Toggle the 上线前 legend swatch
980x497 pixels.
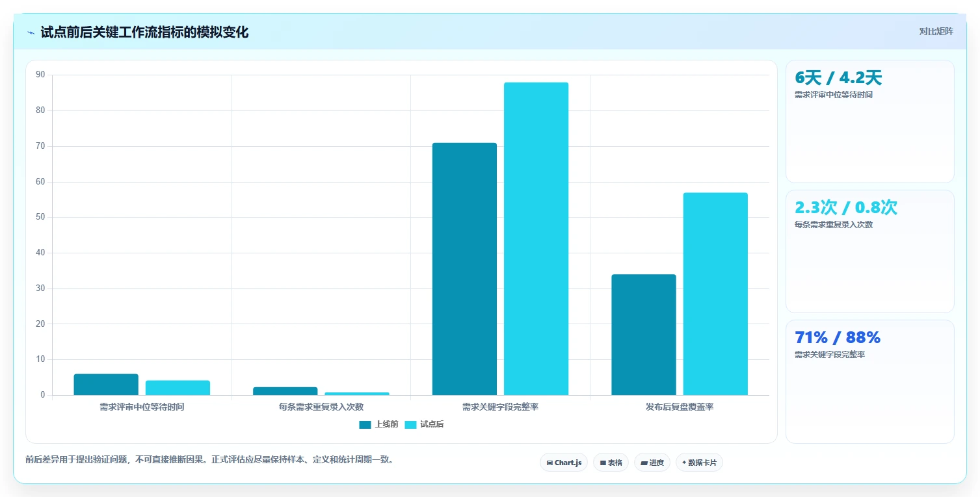click(x=365, y=425)
